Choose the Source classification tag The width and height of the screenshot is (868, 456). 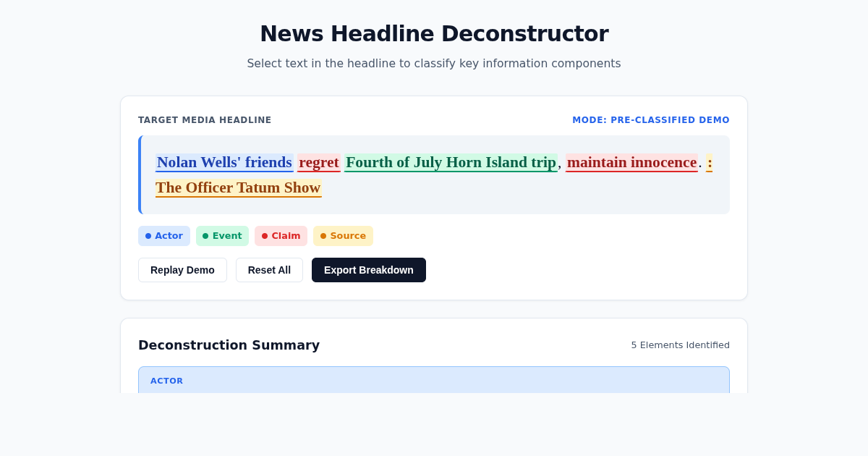pyautogui.click(x=343, y=236)
